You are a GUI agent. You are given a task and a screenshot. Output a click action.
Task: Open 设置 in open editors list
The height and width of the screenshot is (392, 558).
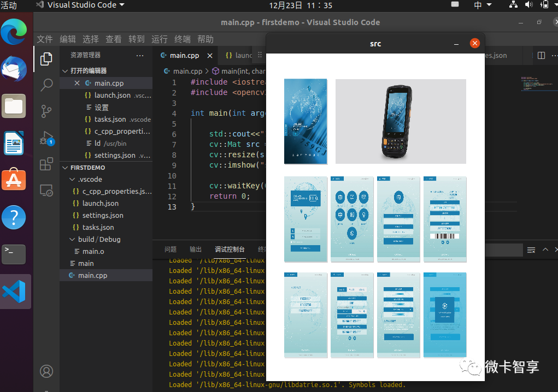click(106, 108)
